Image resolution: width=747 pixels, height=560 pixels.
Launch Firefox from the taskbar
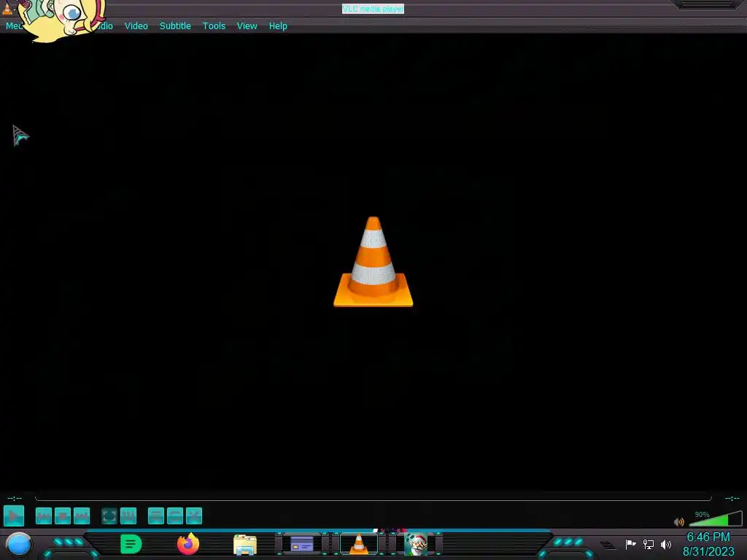pos(188,544)
